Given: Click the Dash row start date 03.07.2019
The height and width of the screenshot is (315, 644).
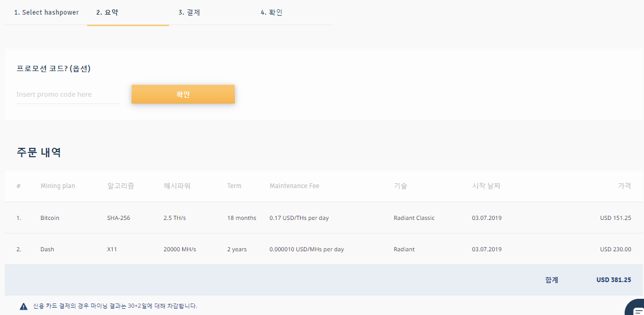Looking at the screenshot, I should click(x=487, y=249).
